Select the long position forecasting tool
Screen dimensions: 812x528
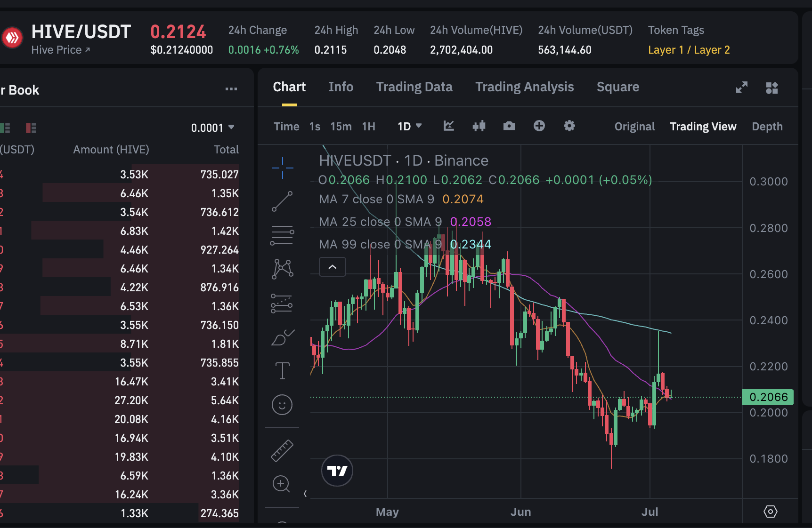click(x=282, y=304)
